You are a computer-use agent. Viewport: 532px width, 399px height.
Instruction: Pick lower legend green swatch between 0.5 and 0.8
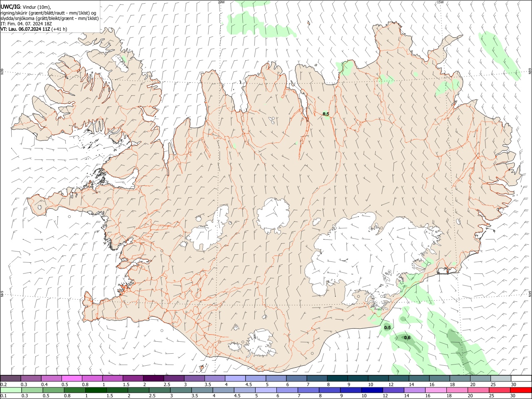coord(53,390)
